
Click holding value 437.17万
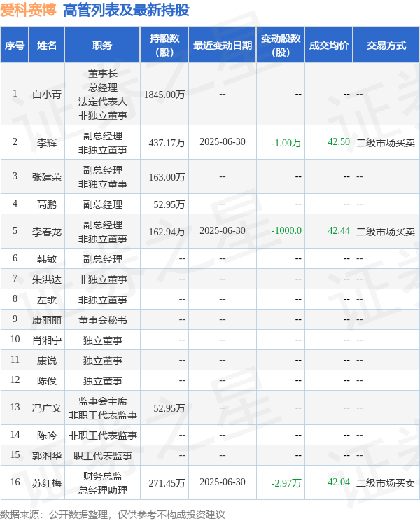pos(167,143)
